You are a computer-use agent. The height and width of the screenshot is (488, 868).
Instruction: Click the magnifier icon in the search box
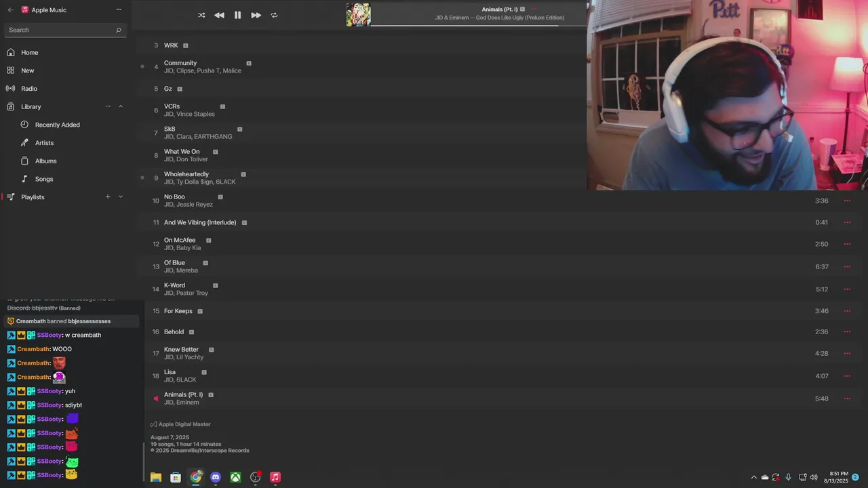[118, 30]
